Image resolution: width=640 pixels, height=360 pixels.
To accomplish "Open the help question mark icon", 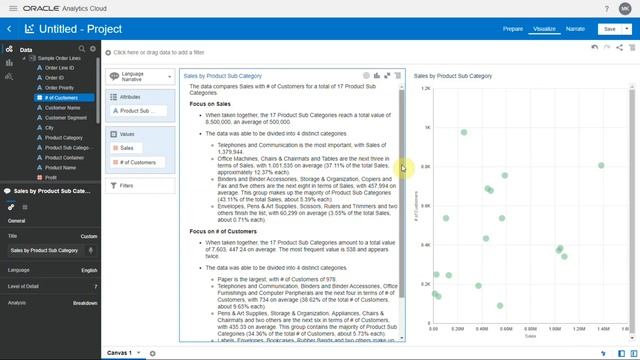I will (x=607, y=9).
